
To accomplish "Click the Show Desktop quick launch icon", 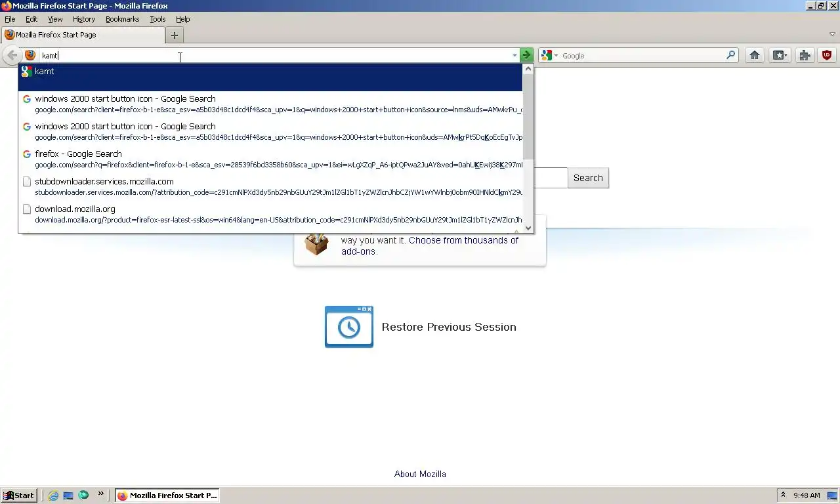I will tap(68, 495).
